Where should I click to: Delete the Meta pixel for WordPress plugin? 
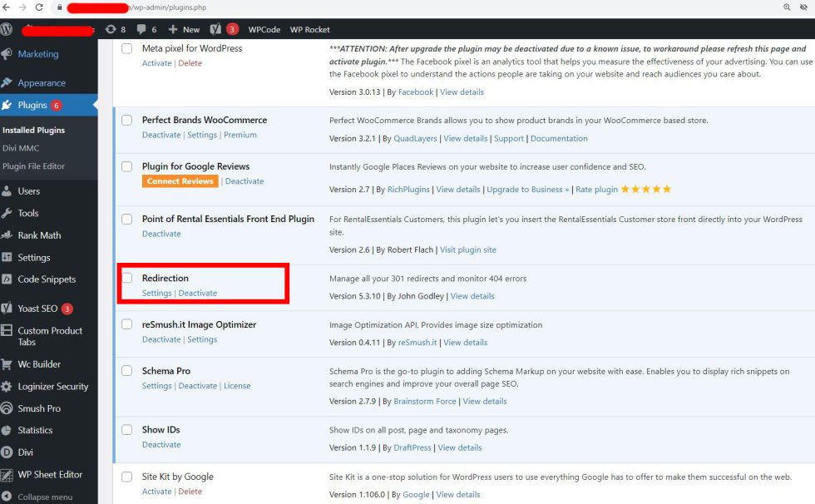(x=190, y=63)
